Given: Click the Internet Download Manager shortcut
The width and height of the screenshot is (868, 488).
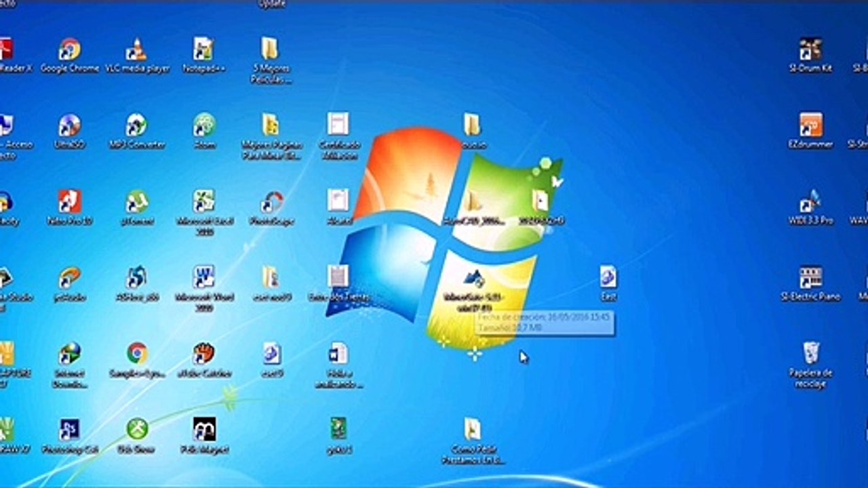Looking at the screenshot, I should tap(69, 353).
